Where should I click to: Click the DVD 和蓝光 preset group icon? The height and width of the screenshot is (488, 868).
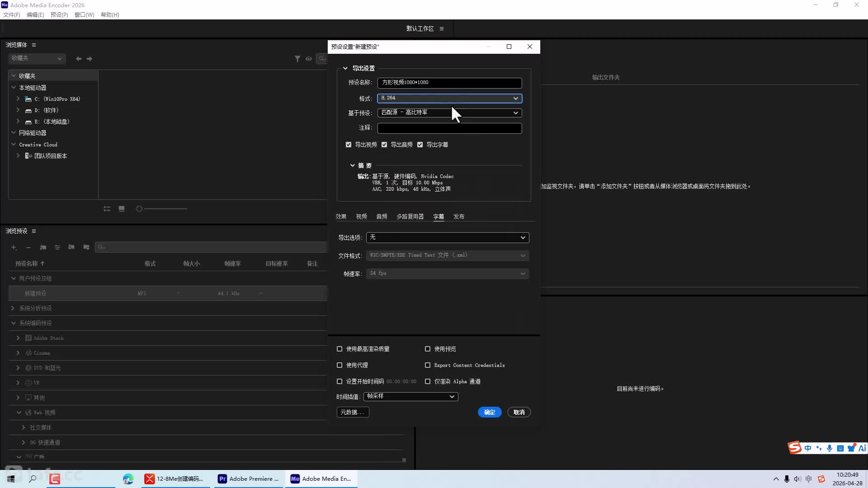[x=28, y=368]
